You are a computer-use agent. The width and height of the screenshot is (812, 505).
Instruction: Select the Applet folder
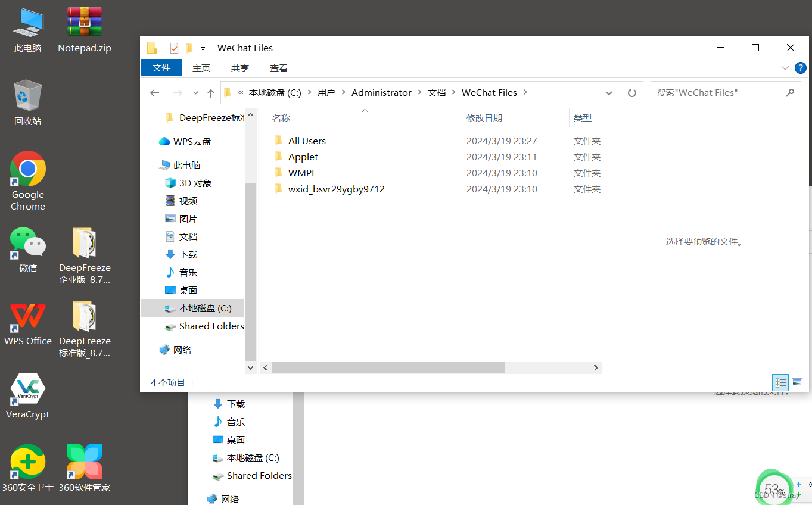click(x=303, y=157)
